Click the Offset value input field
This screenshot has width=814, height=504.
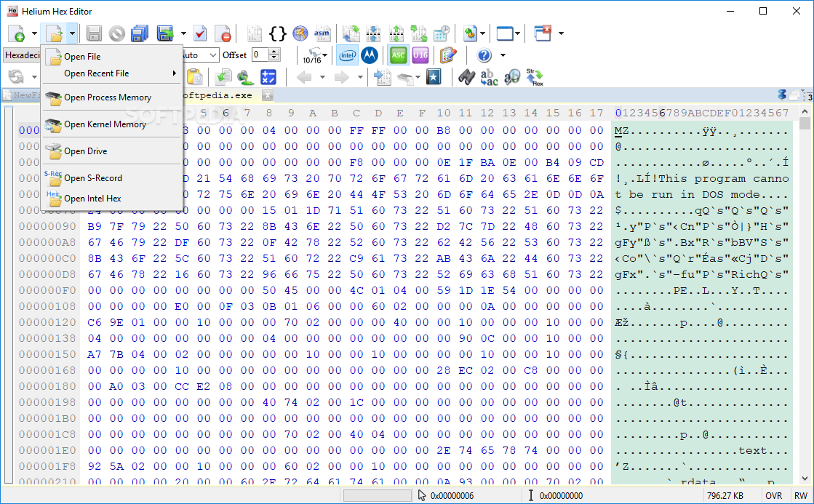tap(260, 55)
